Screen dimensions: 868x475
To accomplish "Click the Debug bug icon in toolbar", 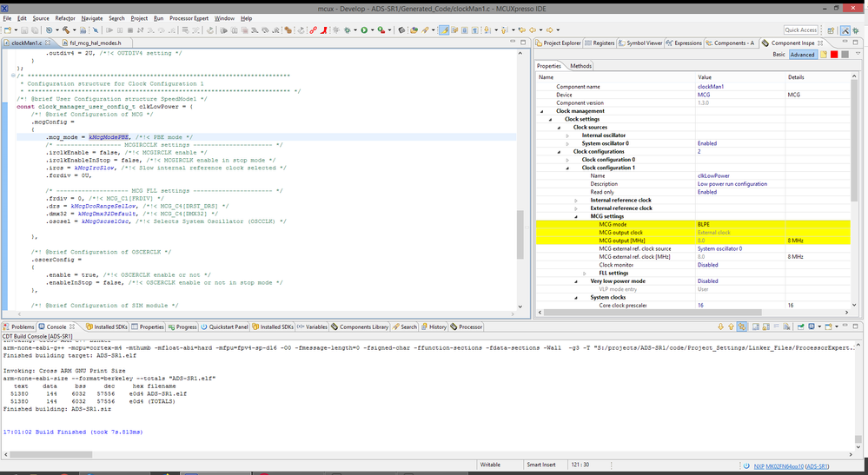I will pyautogui.click(x=349, y=30).
